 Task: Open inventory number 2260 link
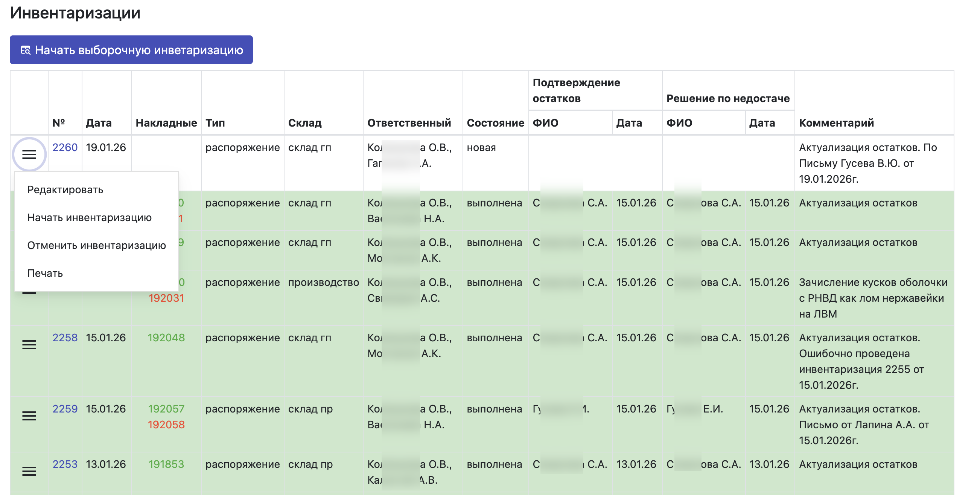click(65, 147)
